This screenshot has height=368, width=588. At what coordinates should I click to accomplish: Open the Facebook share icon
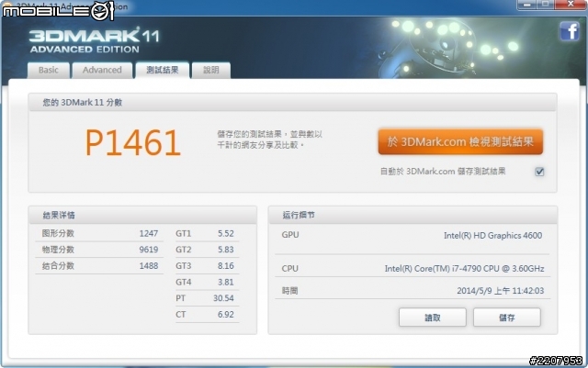570,30
